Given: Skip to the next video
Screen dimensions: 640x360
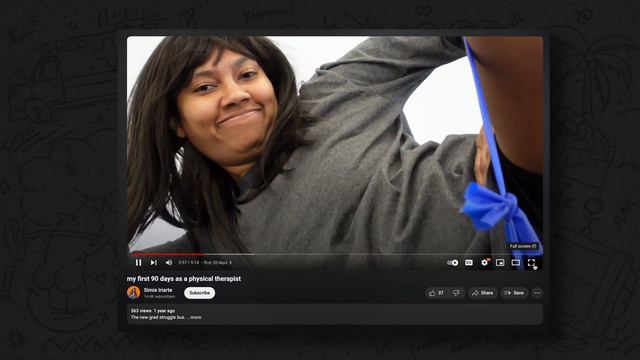Looking at the screenshot, I should tap(153, 262).
